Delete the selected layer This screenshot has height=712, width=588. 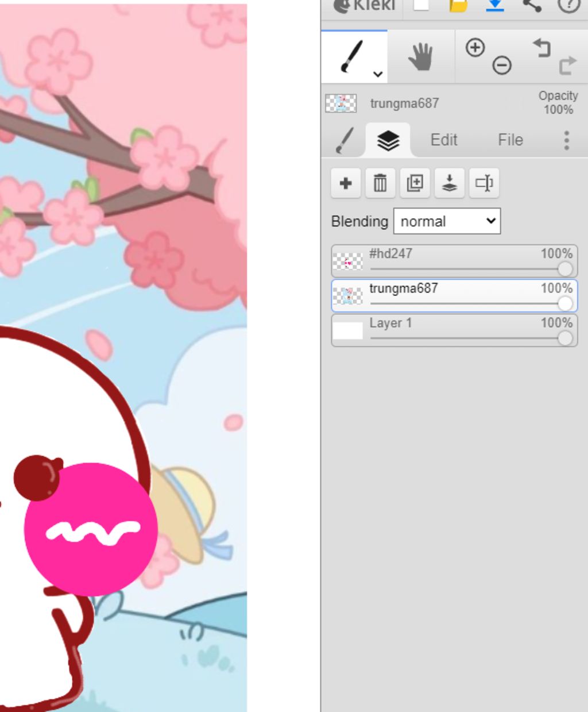click(380, 183)
